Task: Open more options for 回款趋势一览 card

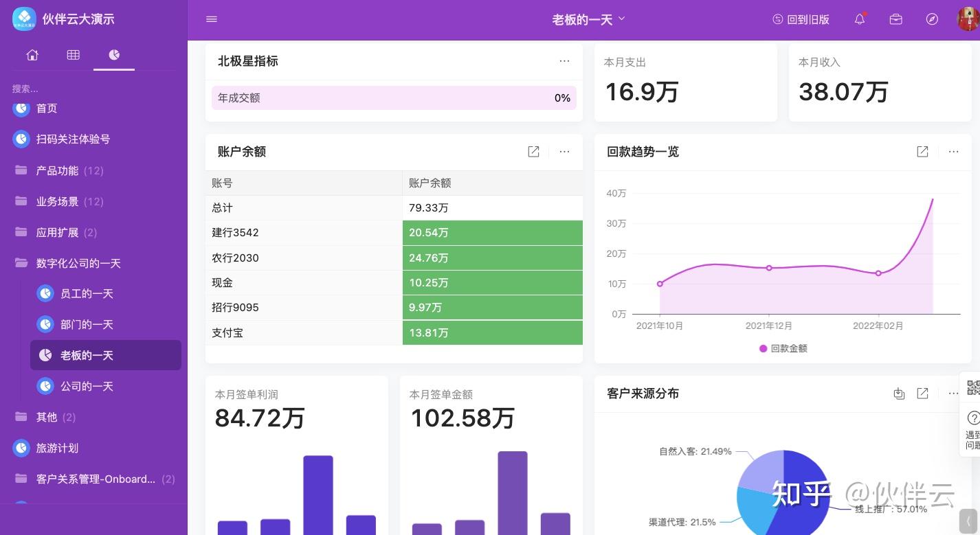Action: 953,152
